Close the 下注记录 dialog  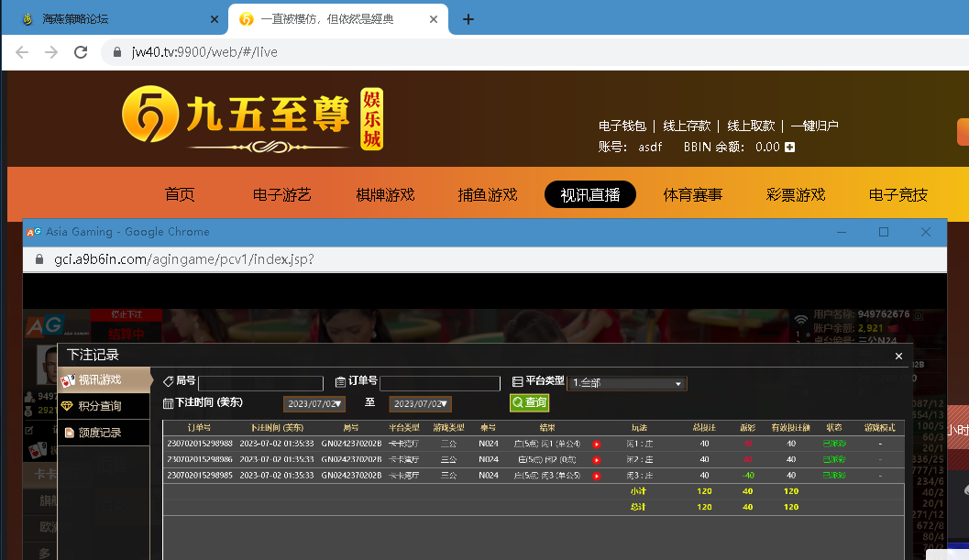[898, 356]
